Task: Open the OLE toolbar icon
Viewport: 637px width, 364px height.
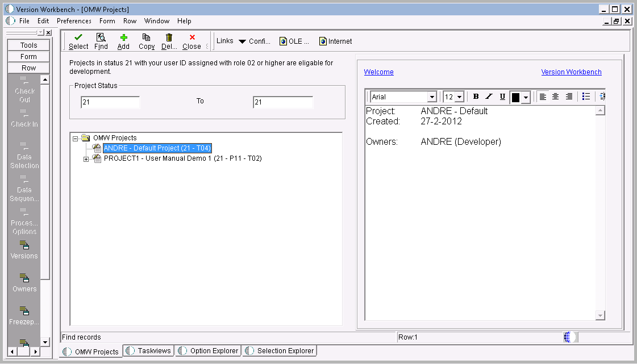Action: [x=294, y=40]
